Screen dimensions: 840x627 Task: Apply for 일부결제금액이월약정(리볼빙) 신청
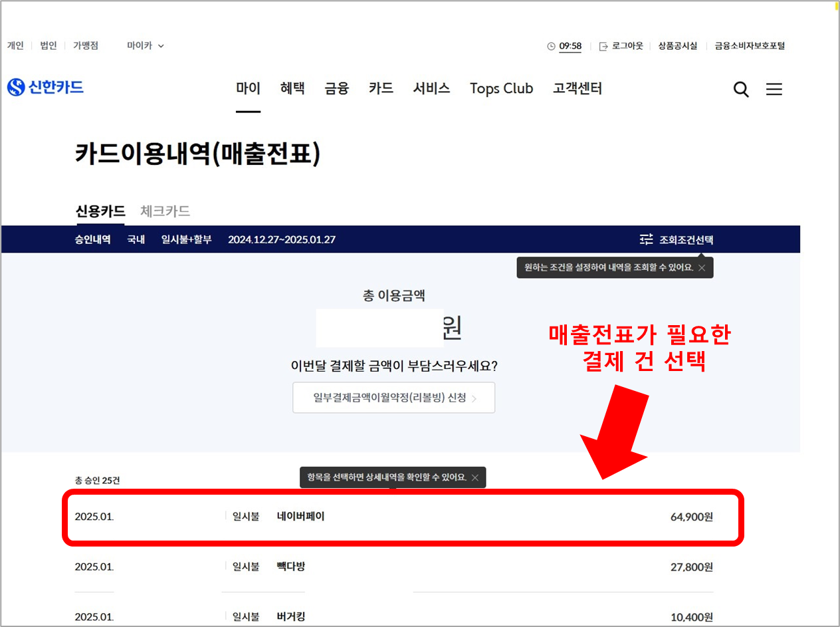click(394, 398)
